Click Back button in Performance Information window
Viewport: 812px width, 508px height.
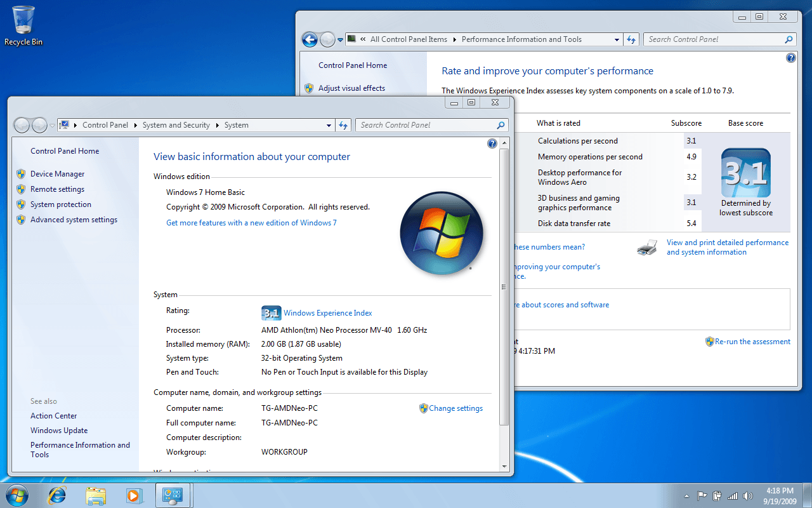(x=310, y=40)
